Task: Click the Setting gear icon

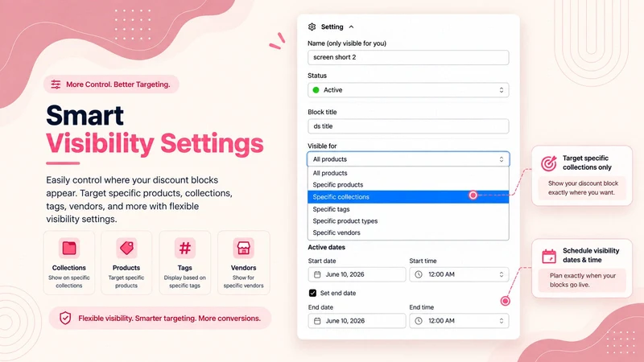Action: coord(312,27)
